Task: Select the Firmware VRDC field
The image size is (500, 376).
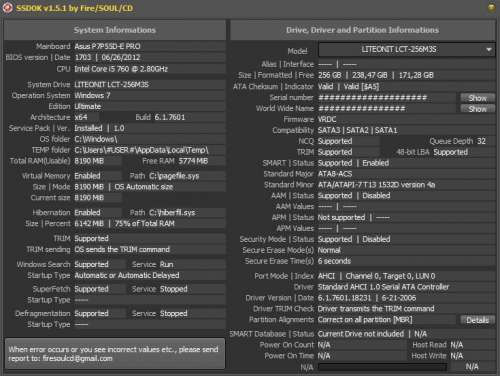Action: pyautogui.click(x=406, y=119)
